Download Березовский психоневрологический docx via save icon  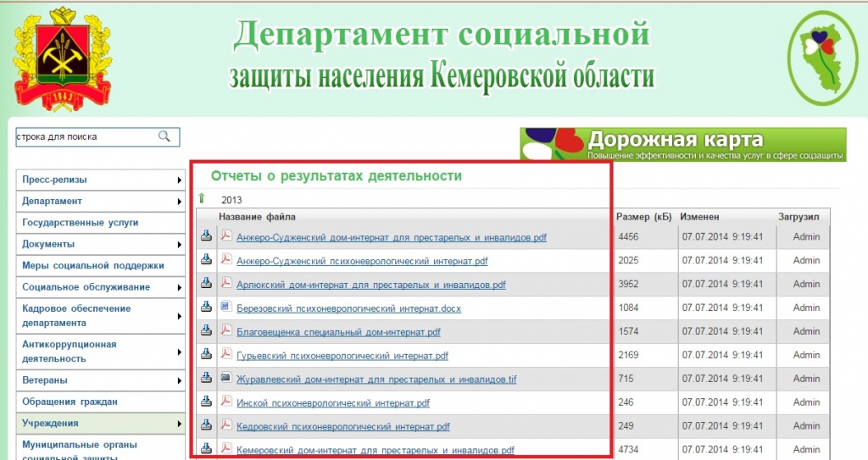[206, 308]
